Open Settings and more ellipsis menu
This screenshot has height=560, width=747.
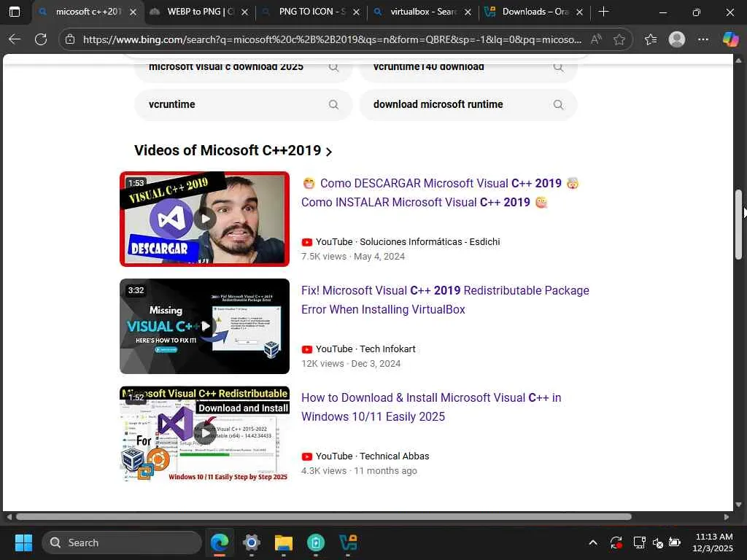703,39
